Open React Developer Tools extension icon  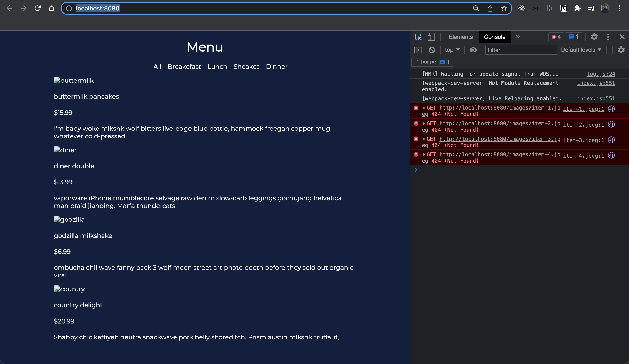click(x=521, y=8)
